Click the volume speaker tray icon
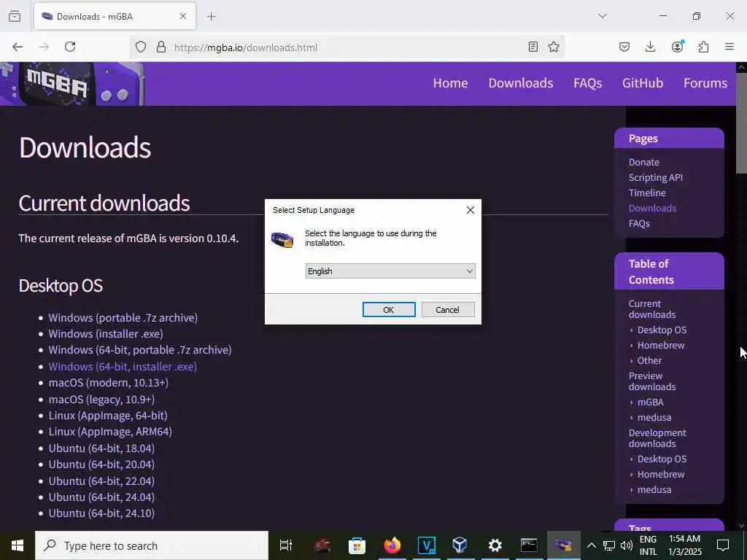The image size is (747, 560). 627,545
